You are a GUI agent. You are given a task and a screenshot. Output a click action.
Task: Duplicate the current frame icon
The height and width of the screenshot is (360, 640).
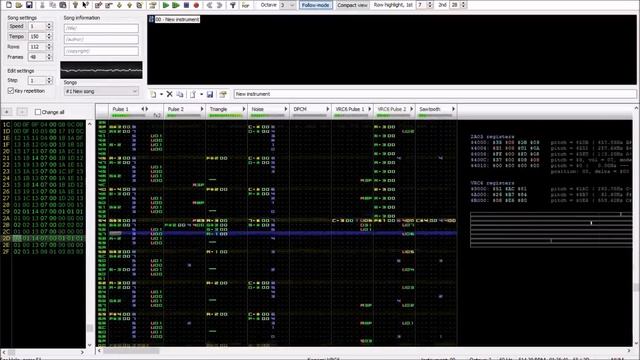(140, 5)
